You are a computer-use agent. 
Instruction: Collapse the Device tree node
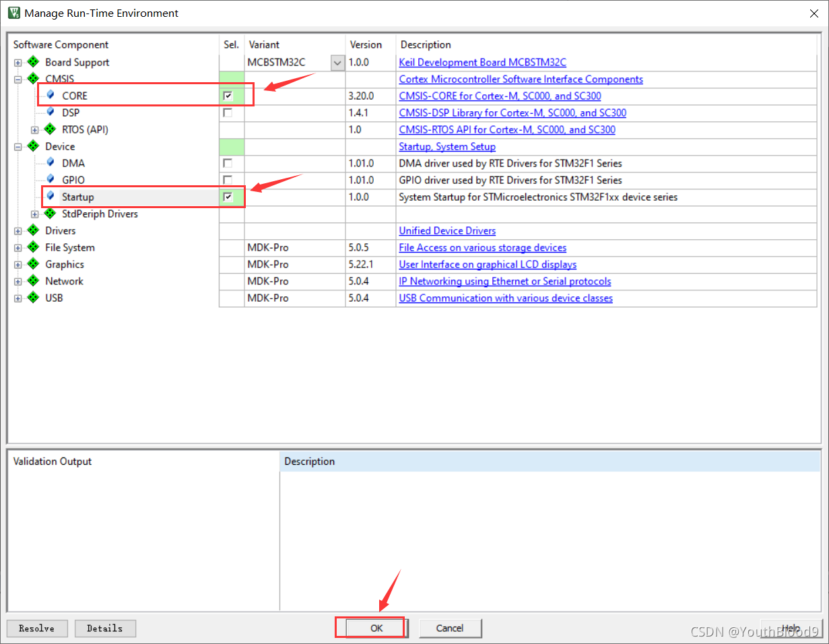[x=18, y=147]
